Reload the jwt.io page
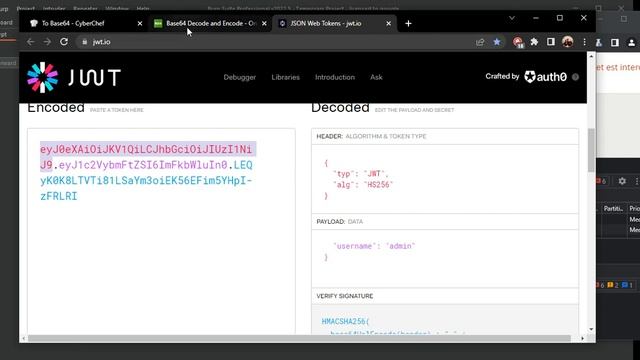The image size is (640, 360). click(64, 42)
